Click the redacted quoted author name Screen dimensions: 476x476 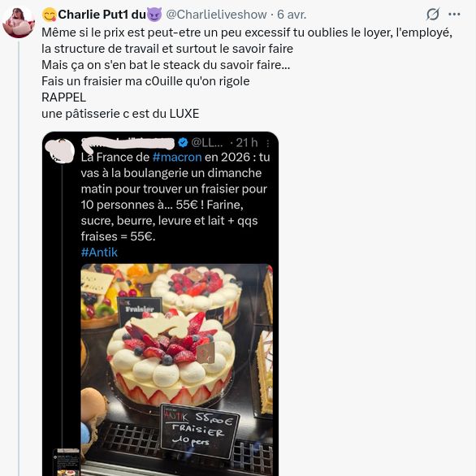[128, 143]
